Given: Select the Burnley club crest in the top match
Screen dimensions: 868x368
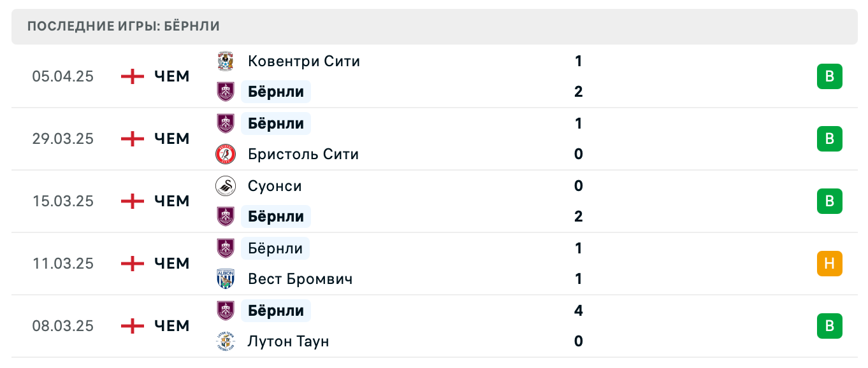Looking at the screenshot, I should coord(226,91).
